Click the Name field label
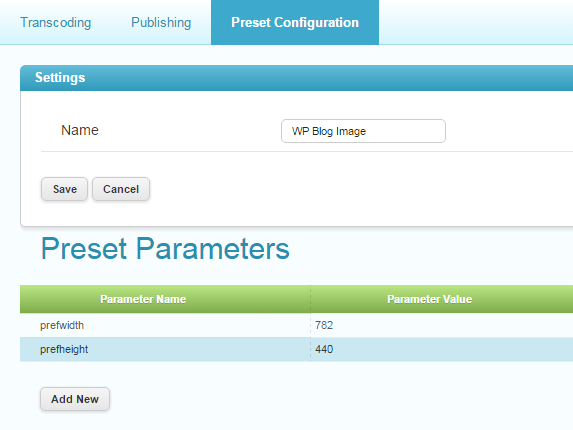 [80, 130]
